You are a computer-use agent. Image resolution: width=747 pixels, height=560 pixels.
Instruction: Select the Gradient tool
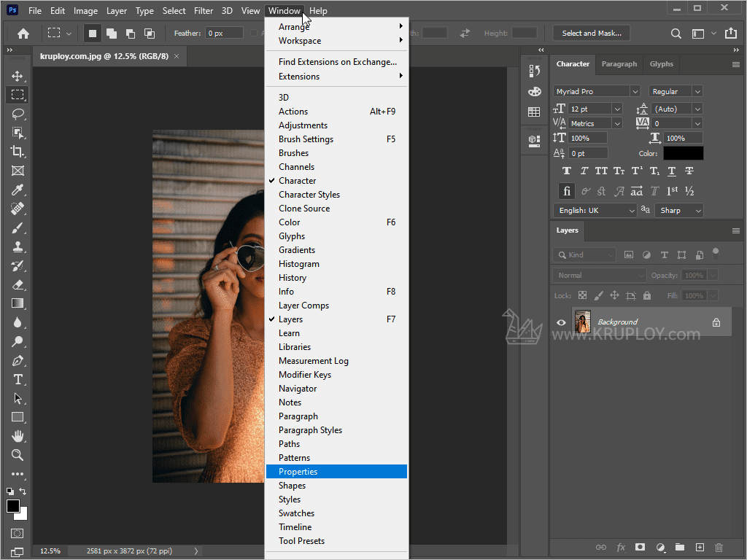[18, 303]
